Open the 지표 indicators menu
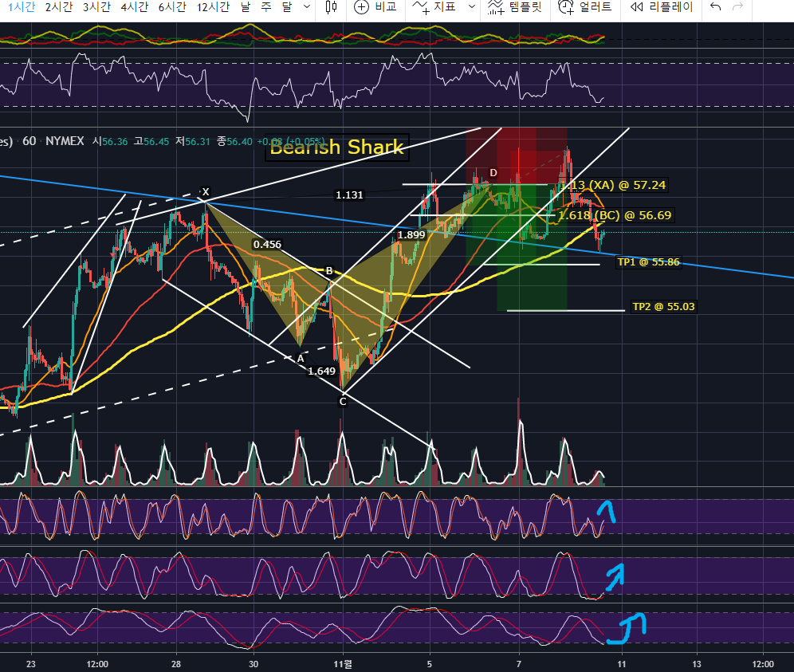Screen dimensions: 794x672 pos(435,7)
